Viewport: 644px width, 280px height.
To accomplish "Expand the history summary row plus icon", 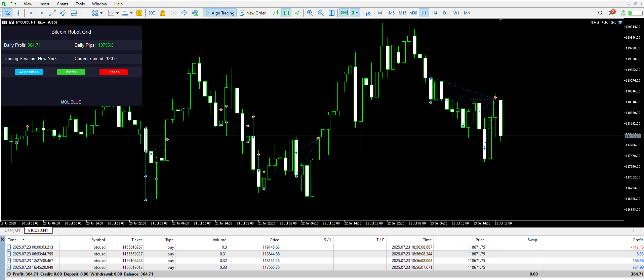I will click(9, 274).
